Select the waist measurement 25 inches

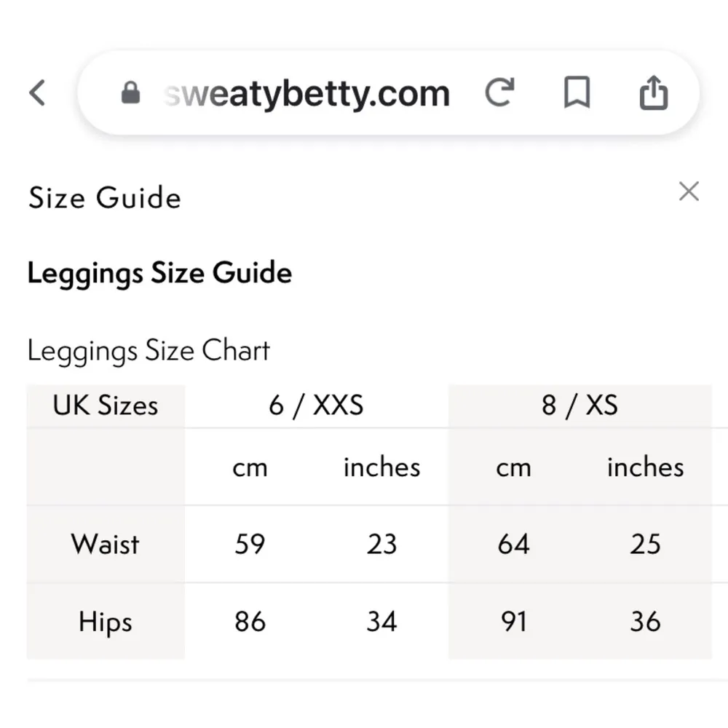tap(645, 544)
